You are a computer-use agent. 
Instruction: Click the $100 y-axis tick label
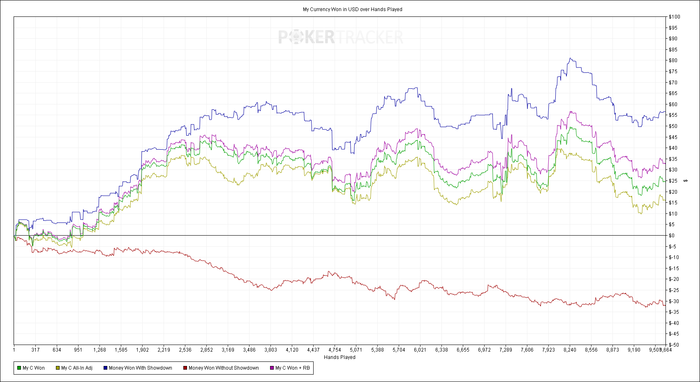tap(674, 17)
